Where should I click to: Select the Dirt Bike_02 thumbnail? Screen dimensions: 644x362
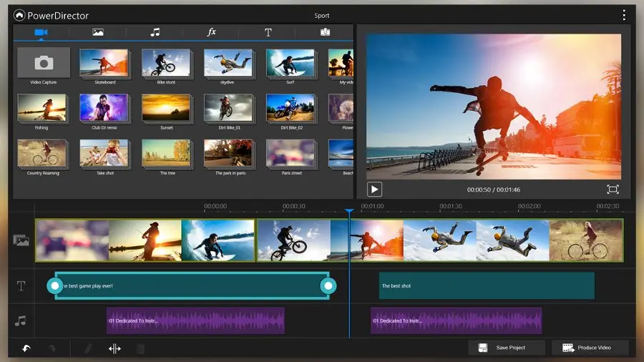point(291,108)
